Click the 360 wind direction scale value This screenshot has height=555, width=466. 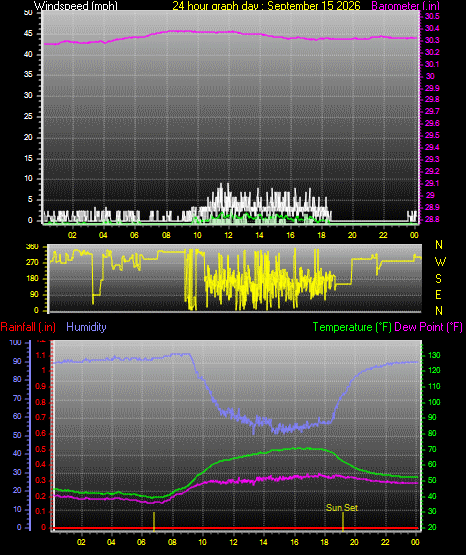(x=32, y=247)
